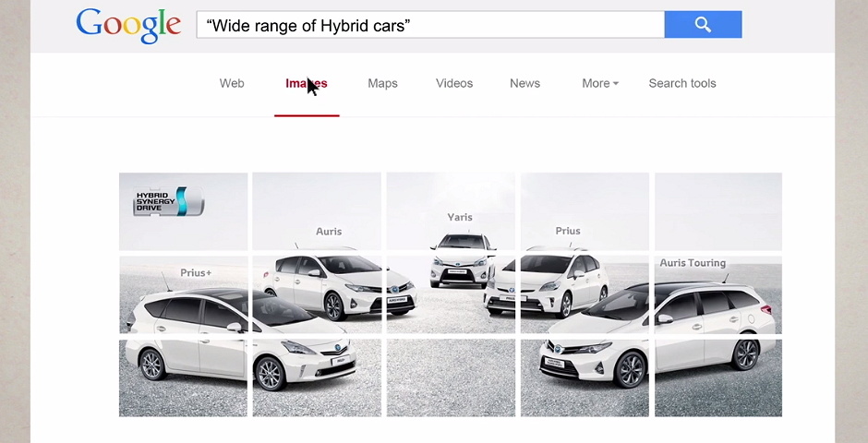The height and width of the screenshot is (443, 868).
Task: Open the News tab
Action: 524,83
